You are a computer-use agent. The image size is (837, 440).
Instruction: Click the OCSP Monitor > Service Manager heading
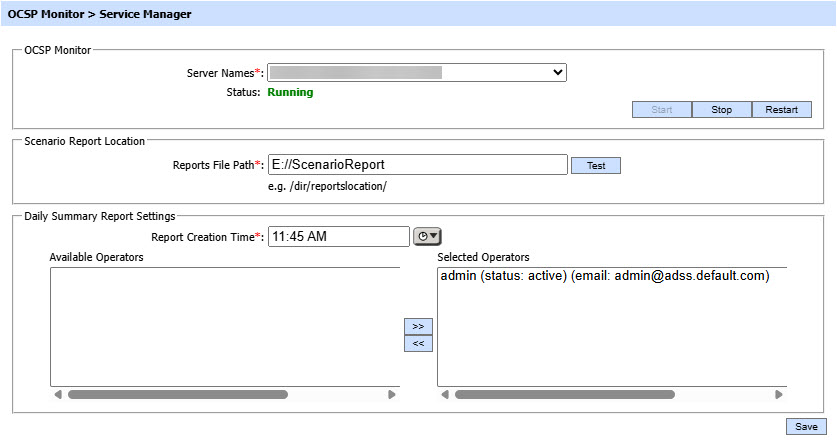pos(100,14)
